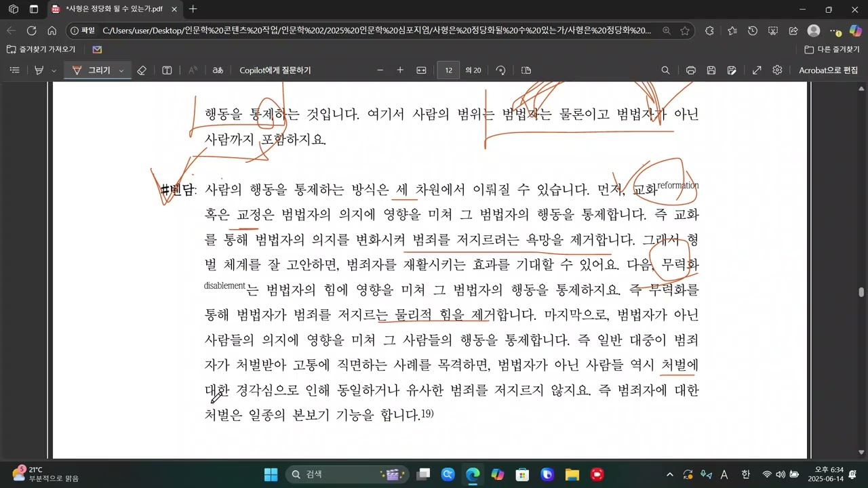Select the Add text tool

point(167,70)
